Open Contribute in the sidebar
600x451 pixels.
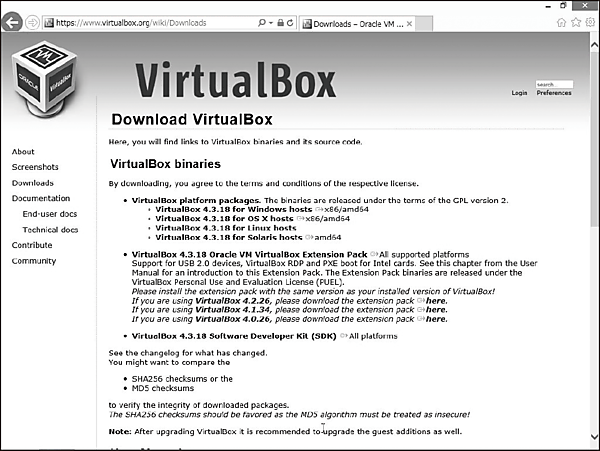[x=32, y=245]
